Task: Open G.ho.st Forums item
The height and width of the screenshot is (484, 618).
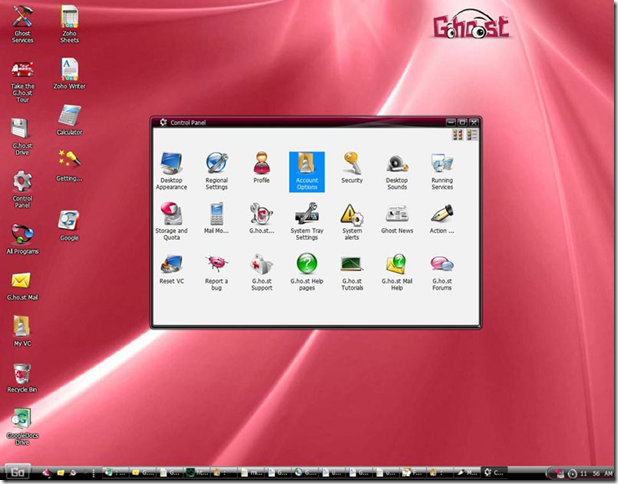Action: [x=442, y=272]
